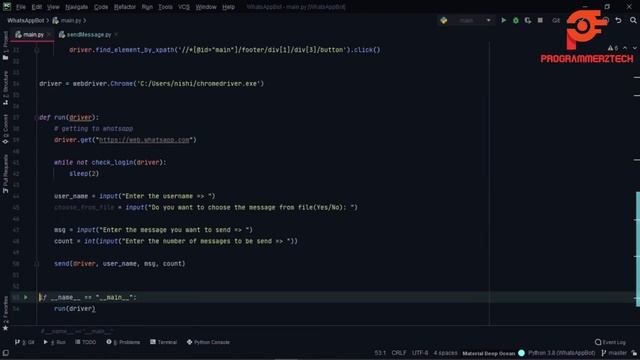The image size is (640, 360).
Task: Open the TODO tool window
Action: click(85, 342)
